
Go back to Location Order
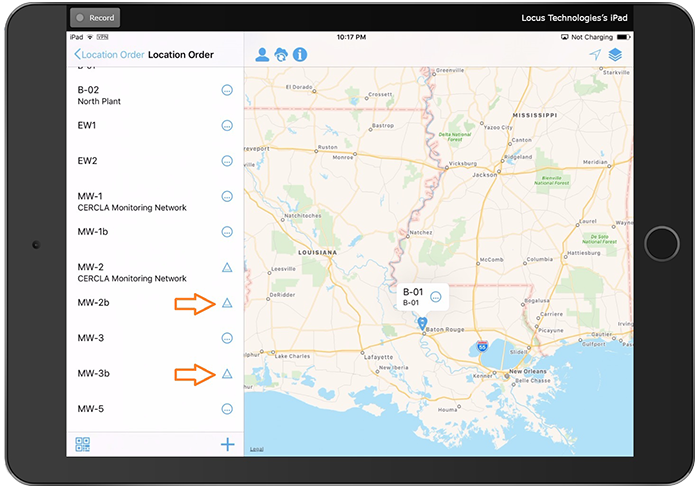click(109, 54)
